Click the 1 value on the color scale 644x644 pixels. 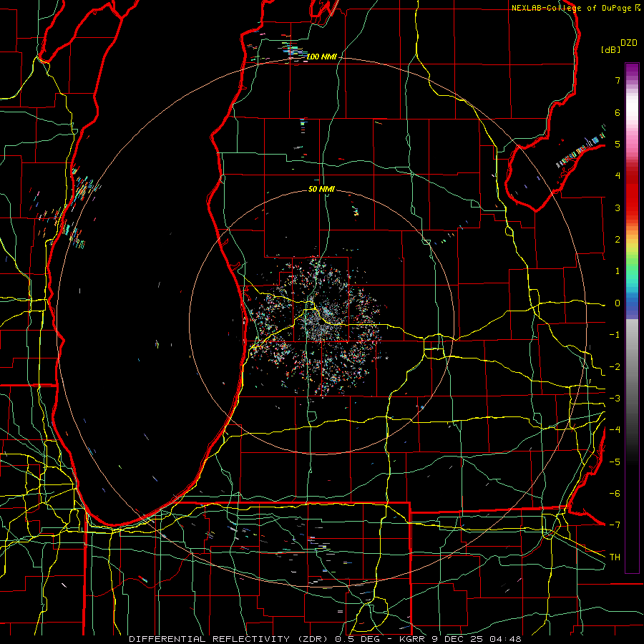[618, 271]
